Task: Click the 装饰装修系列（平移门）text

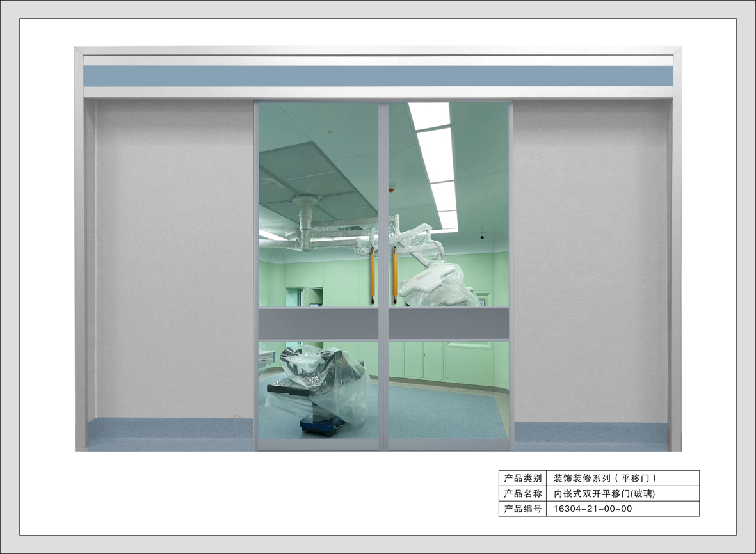Action: 605,478
